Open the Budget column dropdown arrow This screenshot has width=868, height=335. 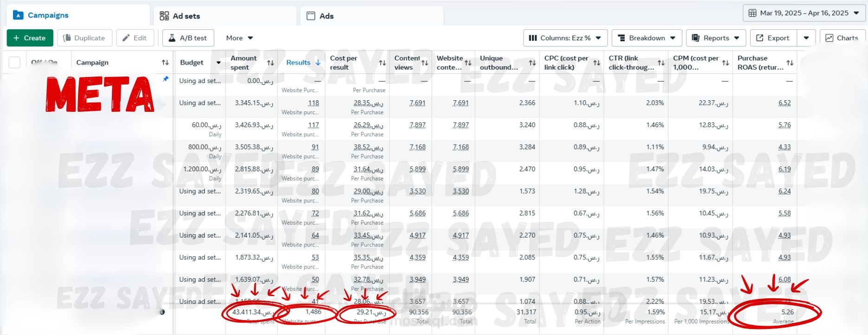[x=219, y=63]
